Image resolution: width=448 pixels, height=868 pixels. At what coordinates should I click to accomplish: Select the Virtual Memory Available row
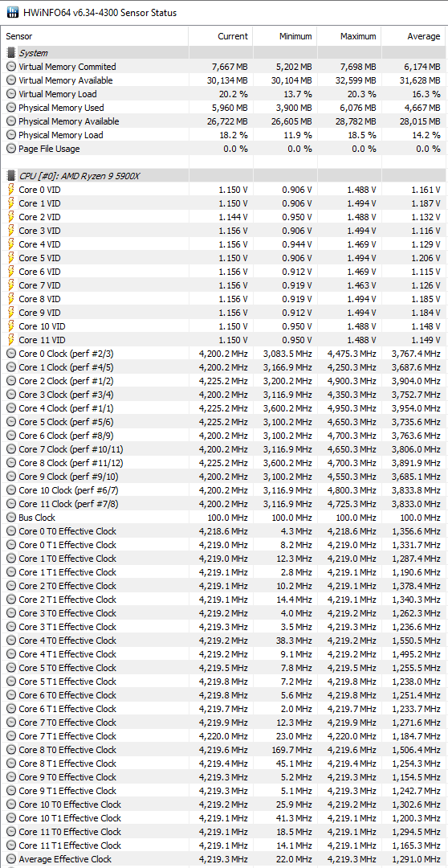pyautogui.click(x=224, y=80)
